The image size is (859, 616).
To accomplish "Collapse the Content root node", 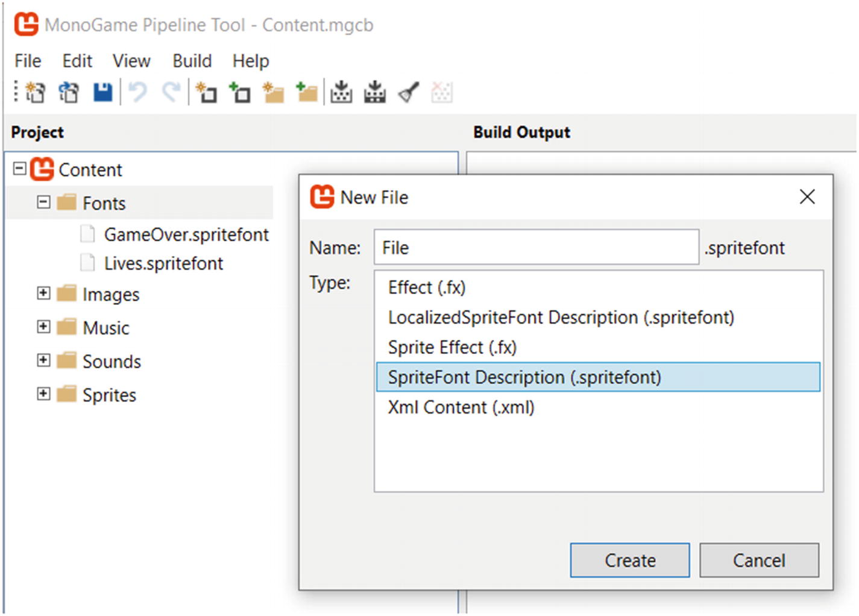I will [x=20, y=168].
